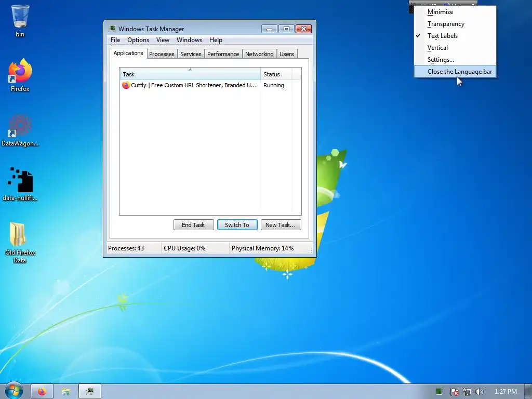Choose Close the Language bar
Viewport: 532px width, 399px height.
[455, 72]
